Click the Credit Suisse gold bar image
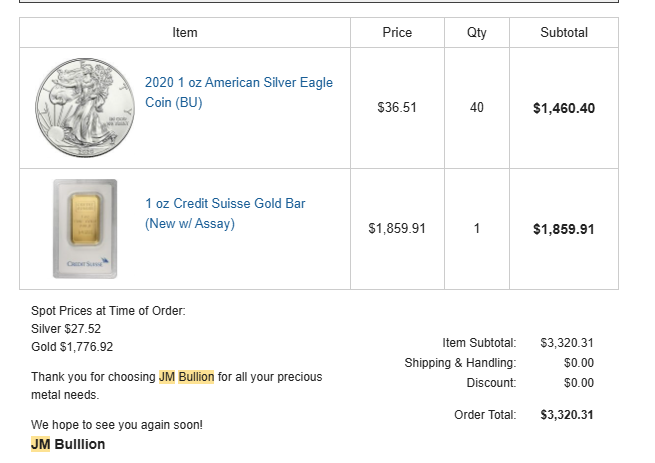This screenshot has height=463, width=655. [x=85, y=229]
